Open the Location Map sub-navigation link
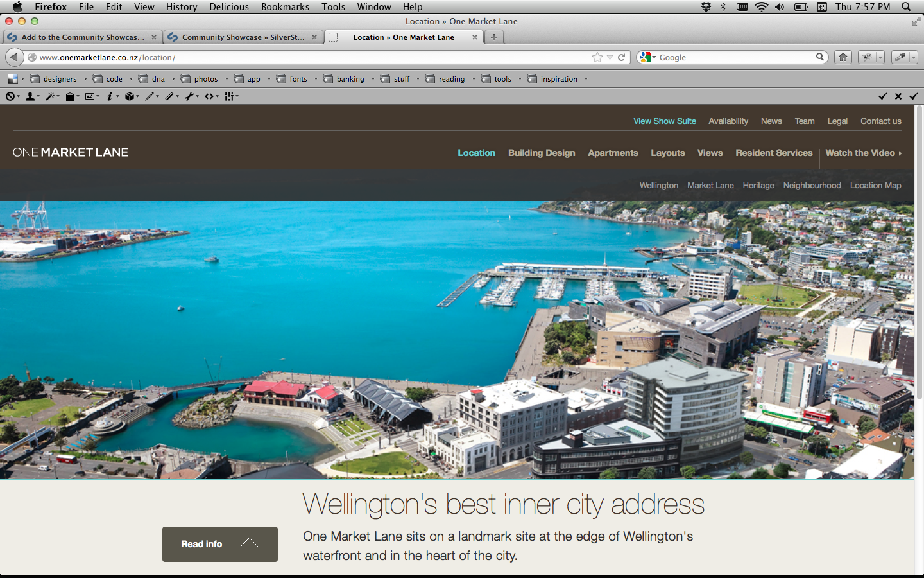The height and width of the screenshot is (578, 924). tap(875, 185)
